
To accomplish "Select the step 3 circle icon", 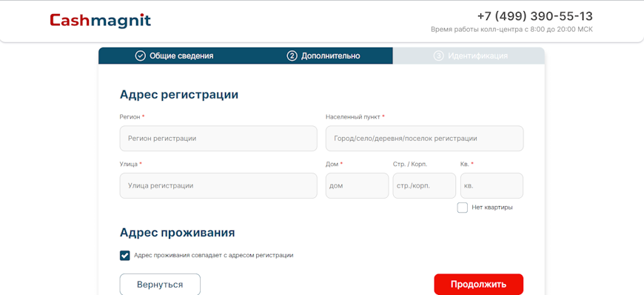I will pos(438,56).
